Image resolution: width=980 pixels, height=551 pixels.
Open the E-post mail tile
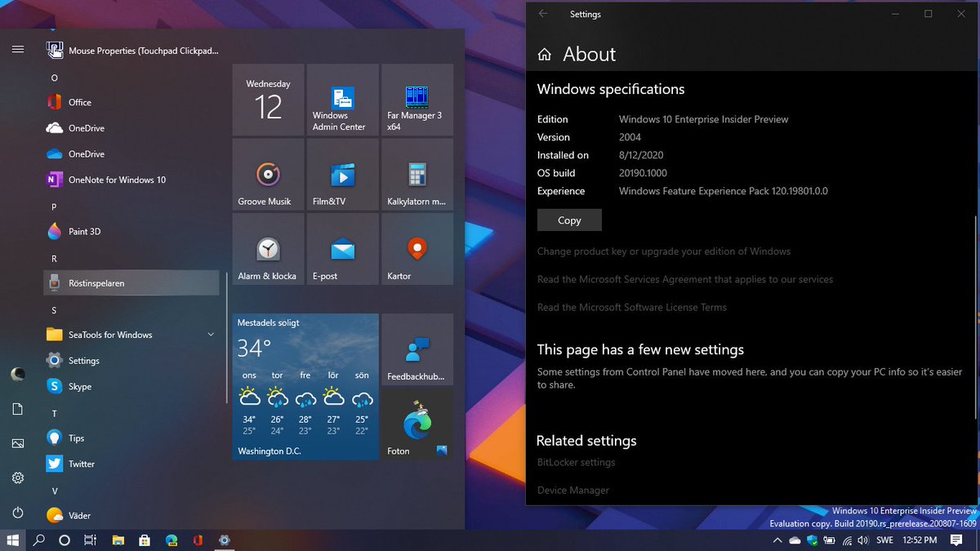coord(342,249)
